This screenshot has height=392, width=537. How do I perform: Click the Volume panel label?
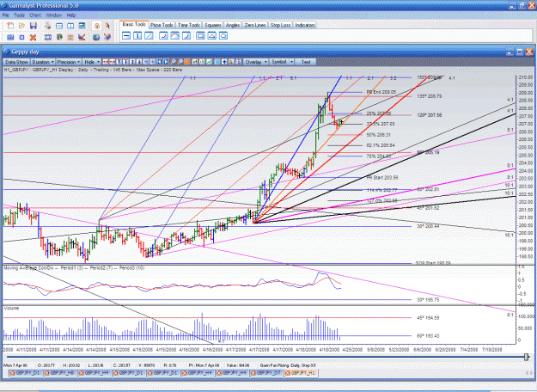coord(11,308)
